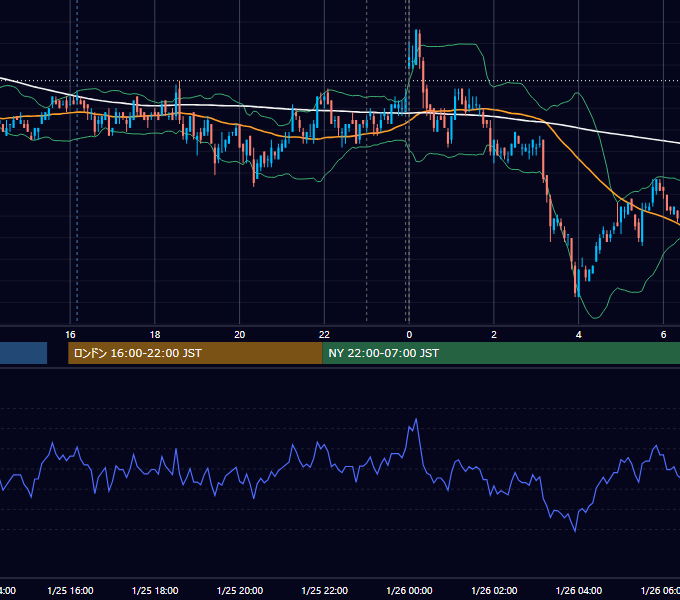Click the 4 hour label on chart axis
680x600 pixels.
tap(579, 335)
